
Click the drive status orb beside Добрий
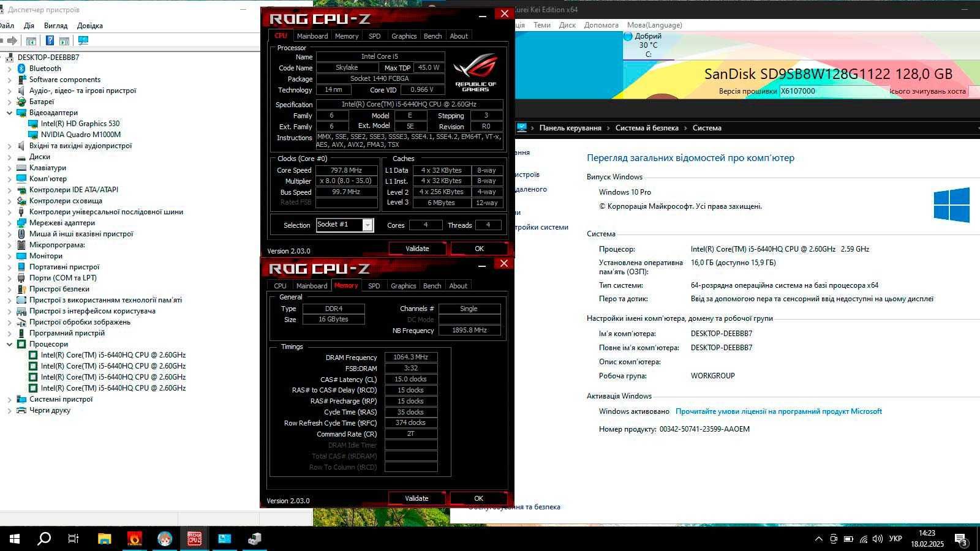(x=628, y=36)
